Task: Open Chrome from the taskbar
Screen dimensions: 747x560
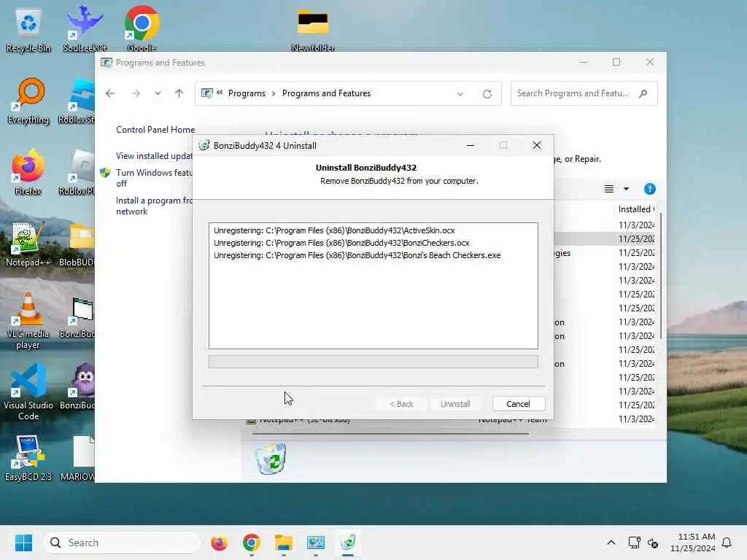Action: [252, 542]
